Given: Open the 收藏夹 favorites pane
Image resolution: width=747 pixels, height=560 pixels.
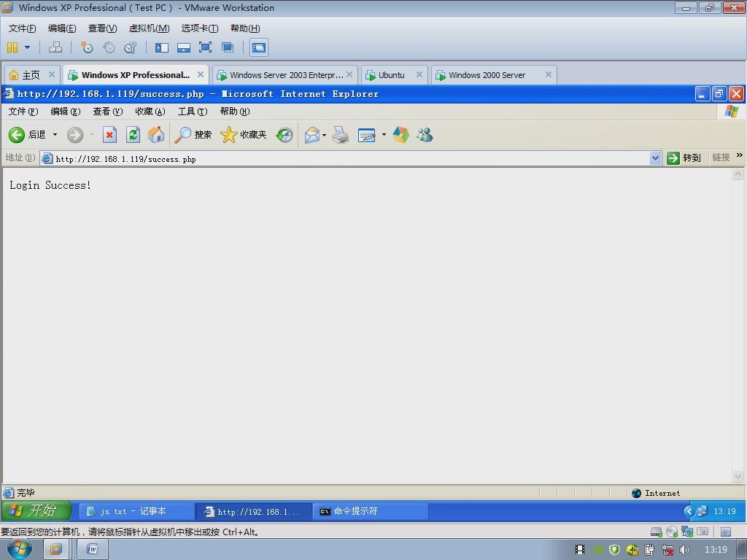Looking at the screenshot, I should point(244,135).
